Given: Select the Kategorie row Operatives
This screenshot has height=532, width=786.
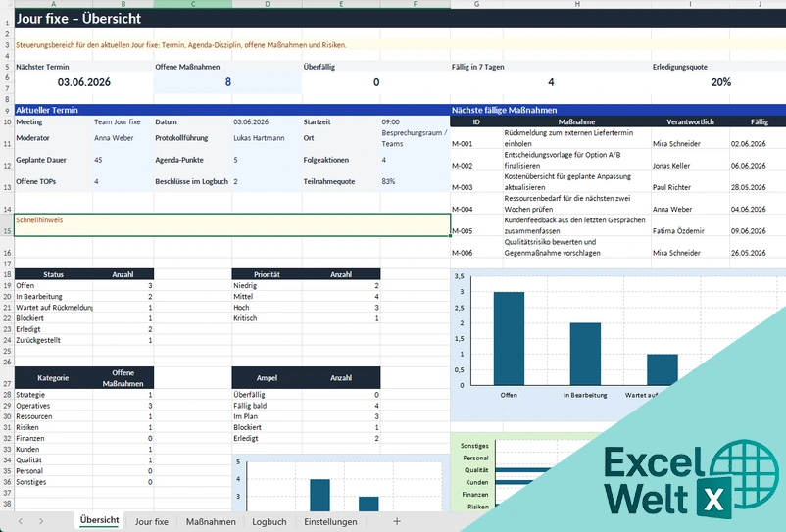Looking at the screenshot, I should 83,406.
